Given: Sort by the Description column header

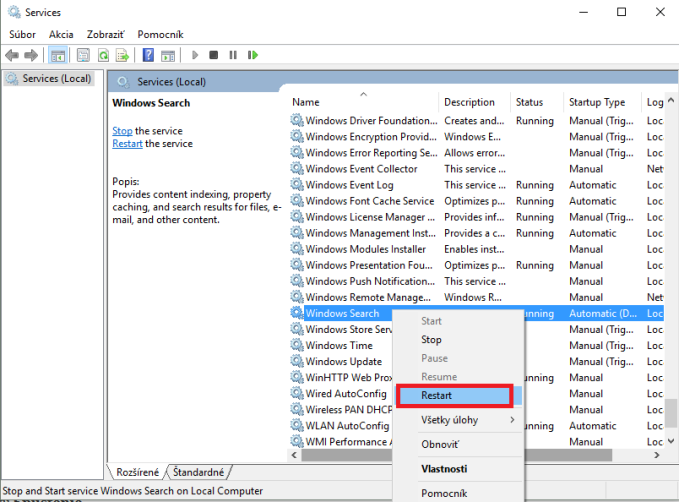Looking at the screenshot, I should point(474,102).
